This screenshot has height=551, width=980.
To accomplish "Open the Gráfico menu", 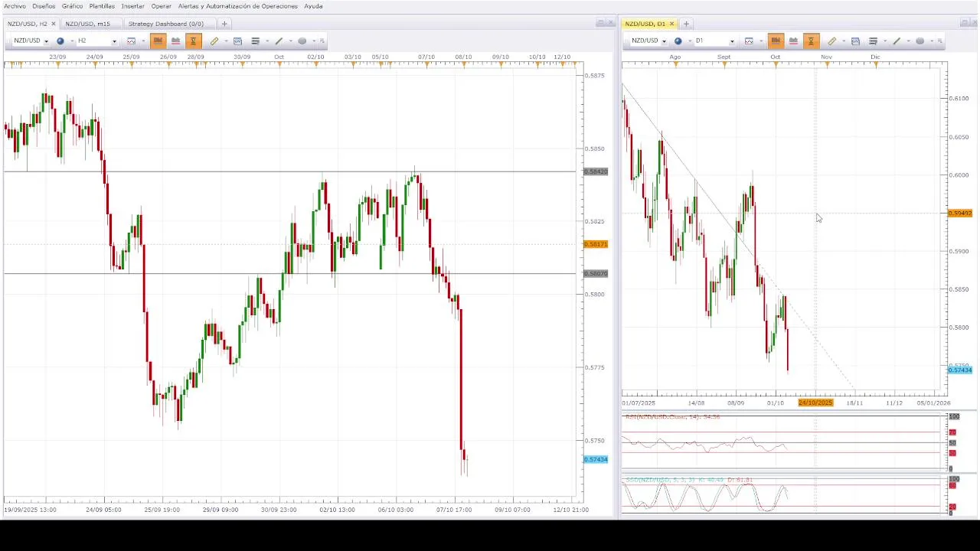I will [72, 6].
